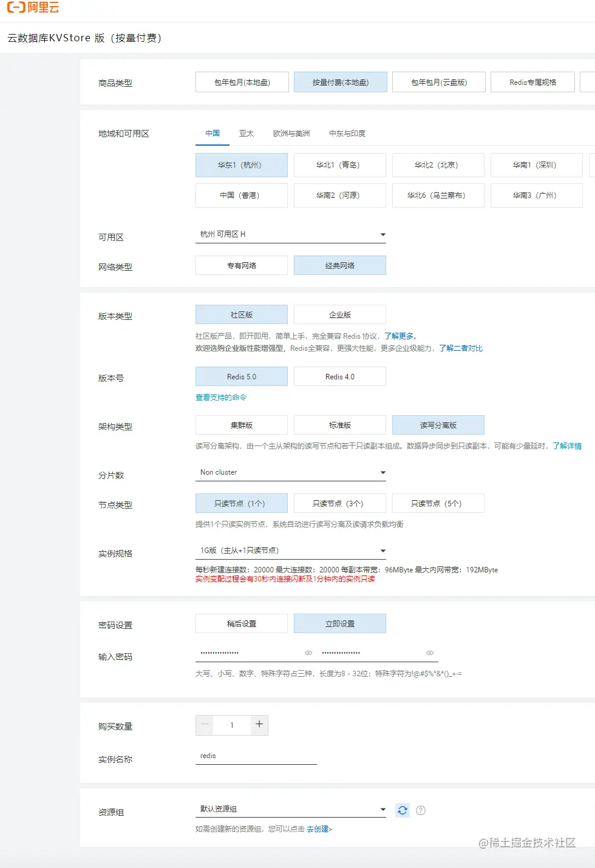Open 查看支持的命令 link
The width and height of the screenshot is (595, 868).
point(221,398)
